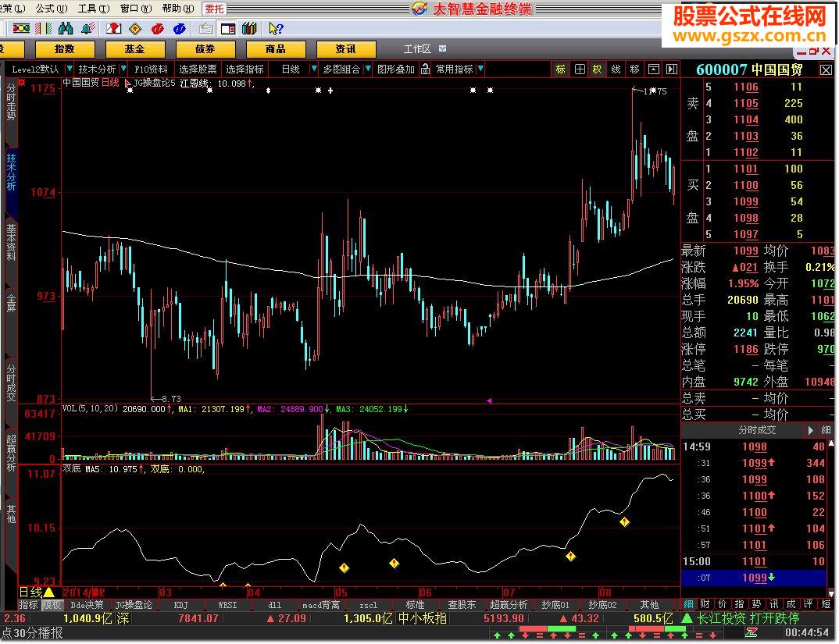Click the padlock icon near 常用指标
The image size is (839, 644).
pos(425,69)
